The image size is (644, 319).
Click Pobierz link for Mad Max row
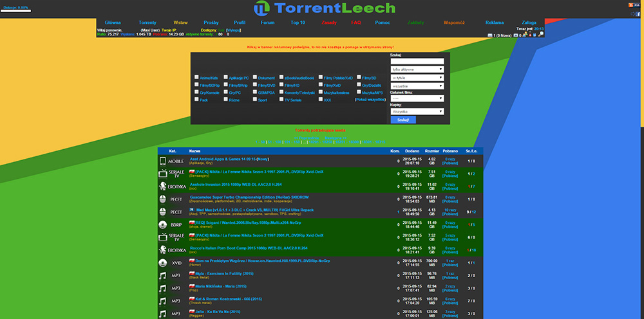click(450, 214)
